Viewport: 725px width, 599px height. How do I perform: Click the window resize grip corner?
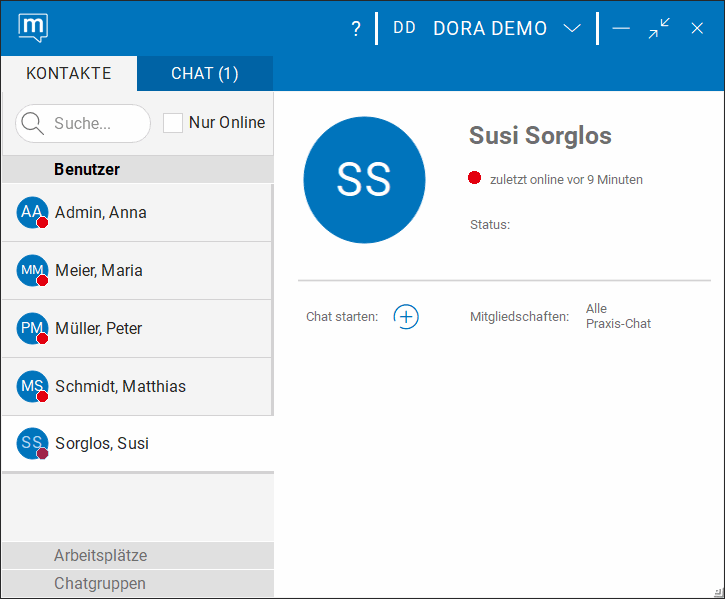pos(719,592)
